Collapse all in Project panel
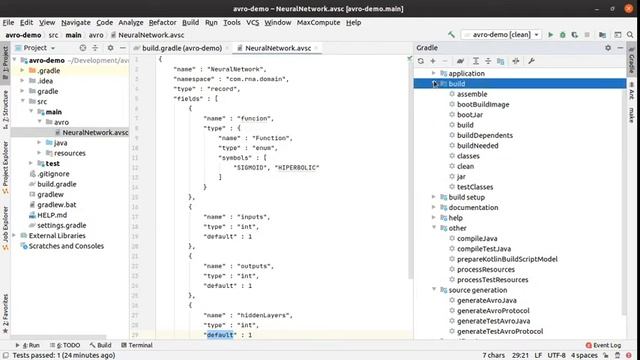Image resolution: width=640 pixels, height=360 pixels. (x=95, y=48)
